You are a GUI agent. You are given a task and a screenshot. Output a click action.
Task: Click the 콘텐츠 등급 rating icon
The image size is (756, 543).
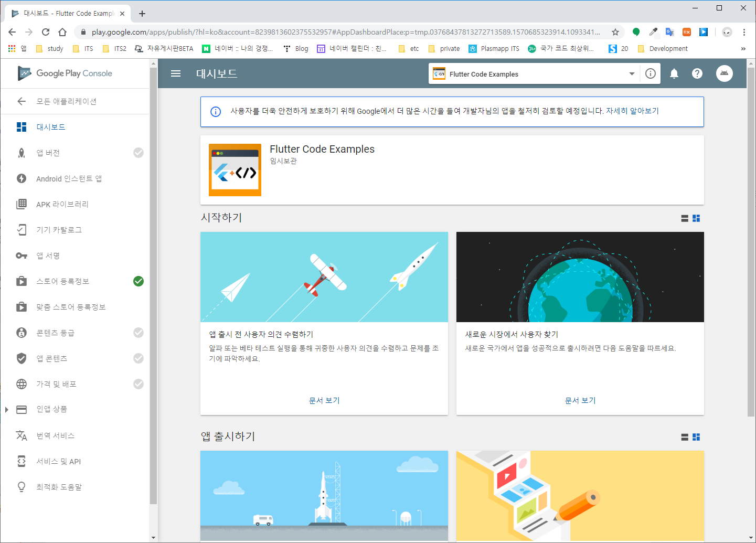coord(22,333)
